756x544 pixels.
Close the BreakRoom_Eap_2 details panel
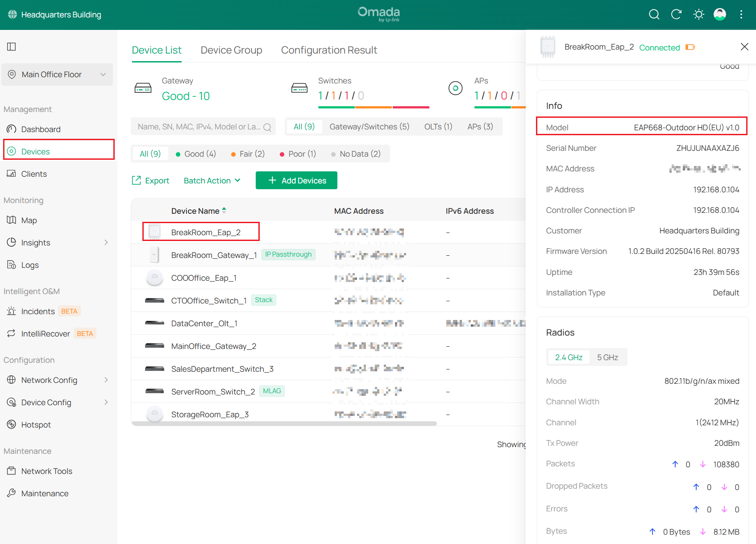tap(744, 47)
